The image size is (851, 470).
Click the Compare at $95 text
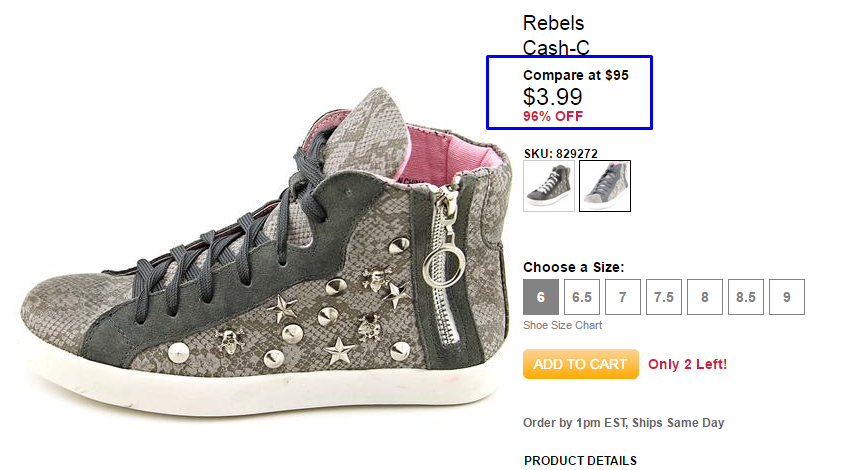(x=576, y=75)
